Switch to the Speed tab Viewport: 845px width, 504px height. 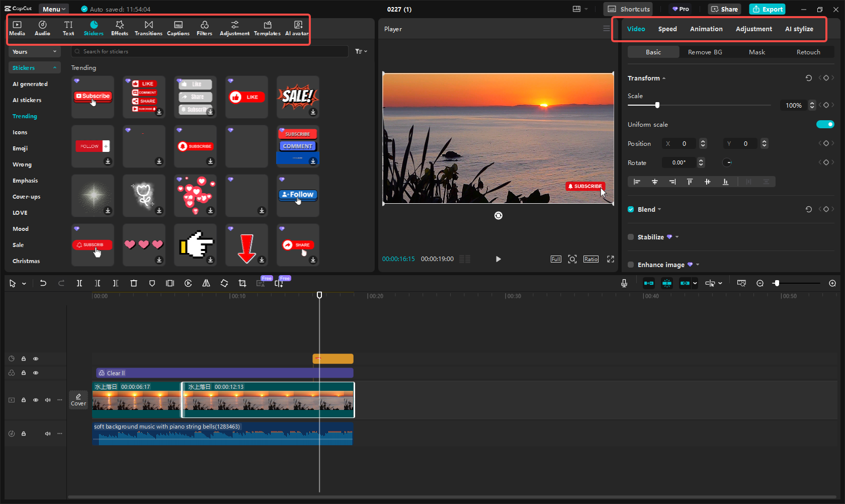[x=667, y=29]
